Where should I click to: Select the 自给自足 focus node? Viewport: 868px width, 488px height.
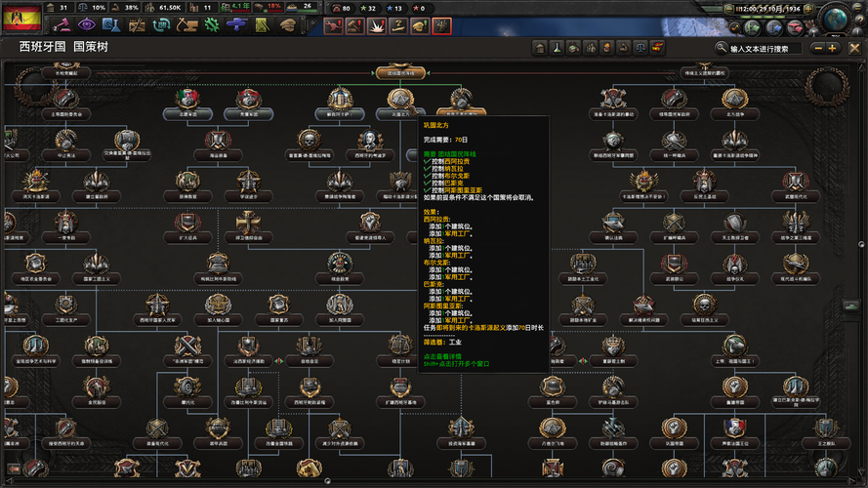(310, 351)
